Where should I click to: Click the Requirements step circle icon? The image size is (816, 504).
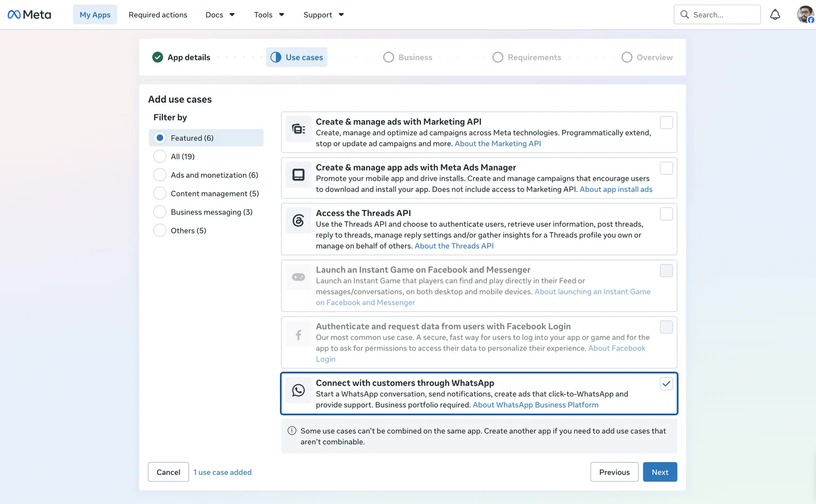498,57
